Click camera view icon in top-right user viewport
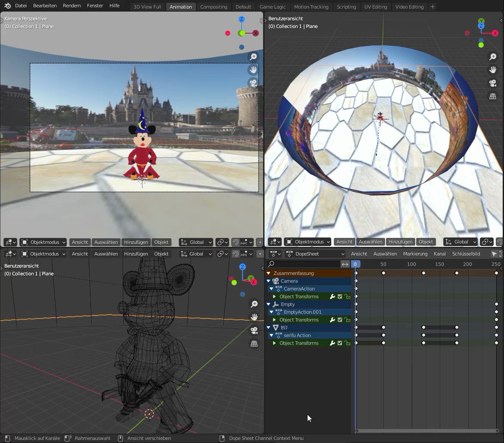Image resolution: width=504 pixels, height=443 pixels. 493,83
